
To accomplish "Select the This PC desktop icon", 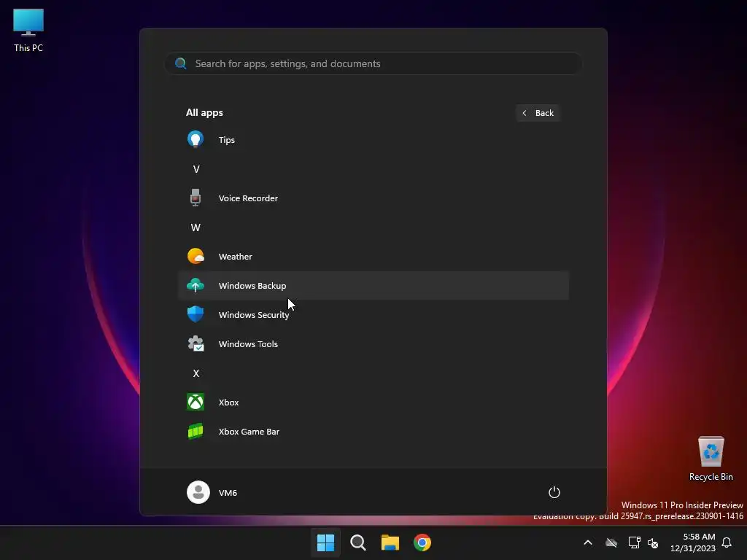I will tap(28, 30).
